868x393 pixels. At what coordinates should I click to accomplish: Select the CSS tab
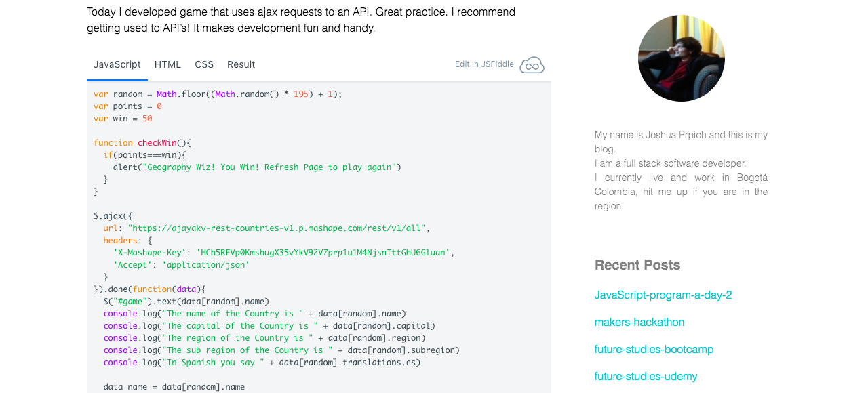[204, 65]
